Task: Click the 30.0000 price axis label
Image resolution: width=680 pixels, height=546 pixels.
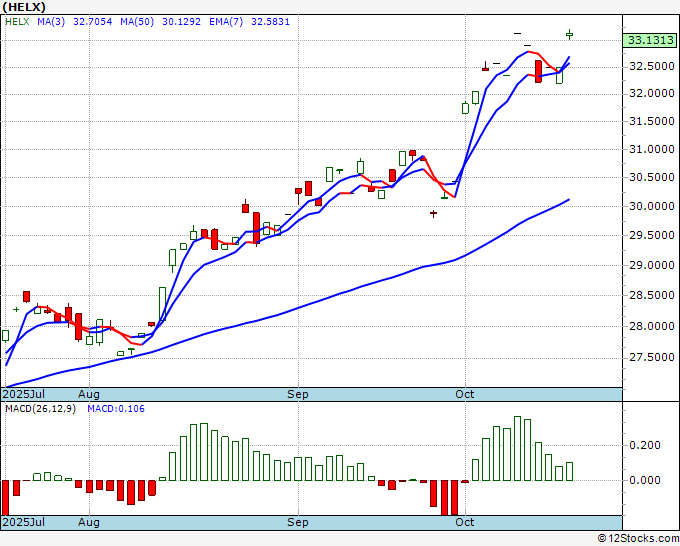Action: pos(652,206)
